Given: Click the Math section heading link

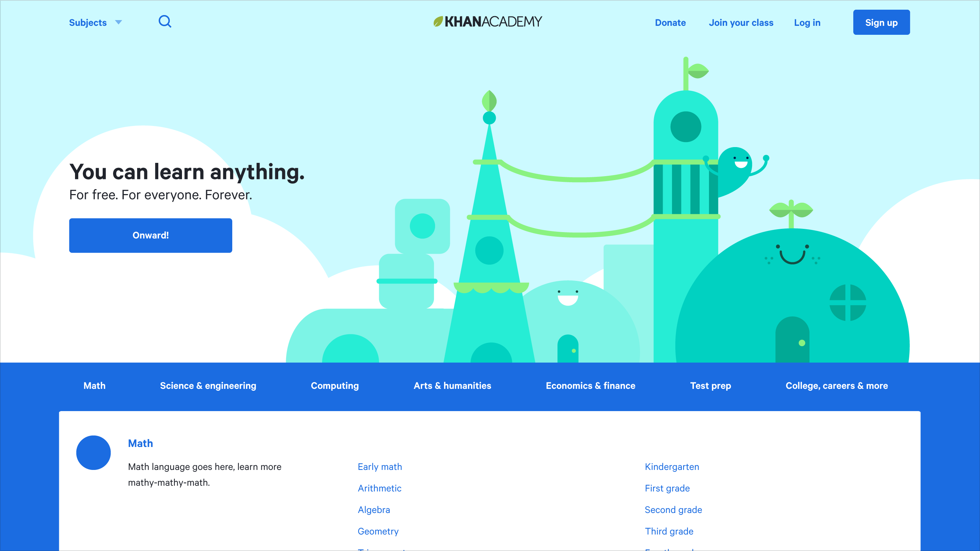Looking at the screenshot, I should [140, 443].
